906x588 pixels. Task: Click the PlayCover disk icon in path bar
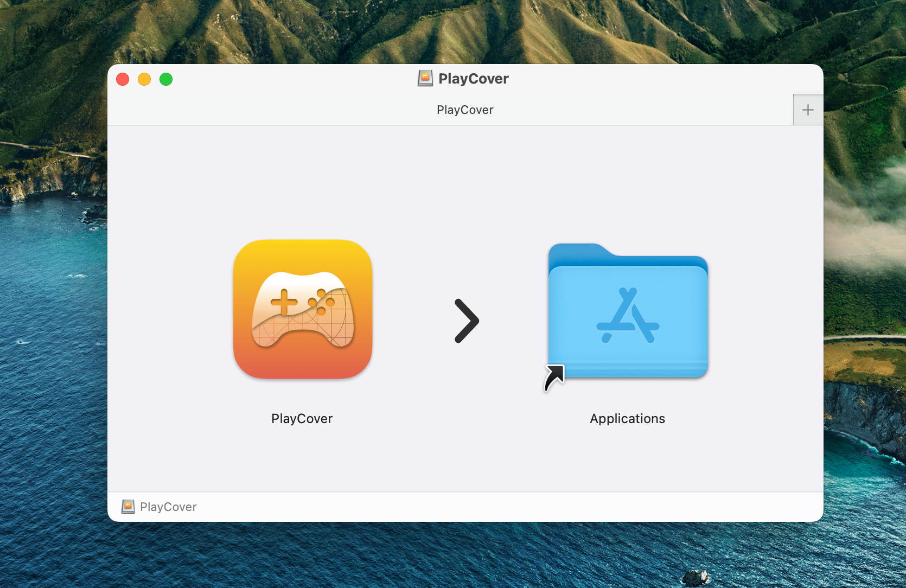click(128, 507)
